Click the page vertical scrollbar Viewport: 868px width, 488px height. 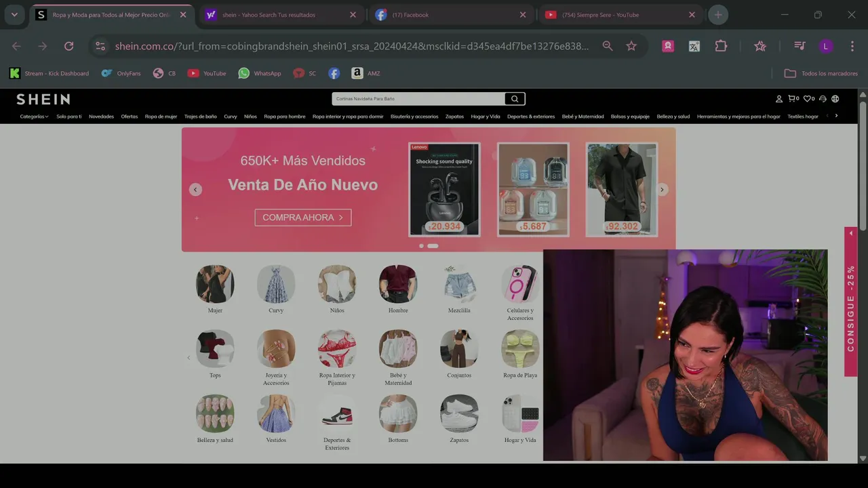pyautogui.click(x=863, y=166)
